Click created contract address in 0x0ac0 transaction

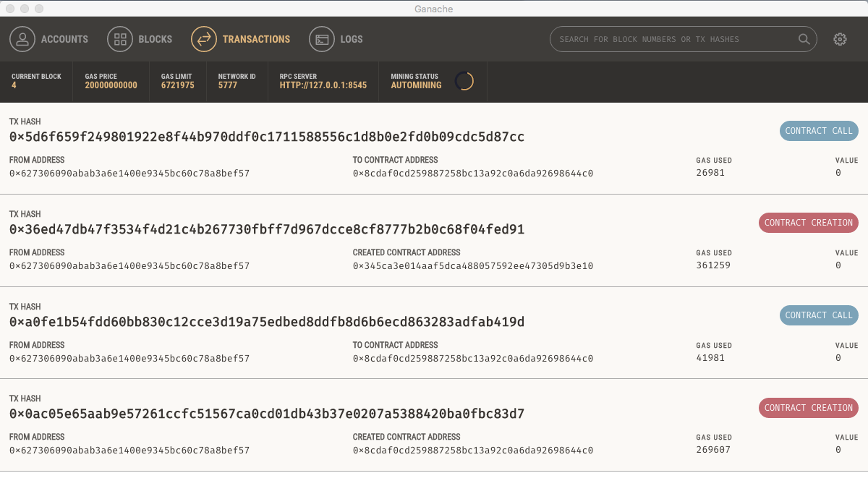473,450
